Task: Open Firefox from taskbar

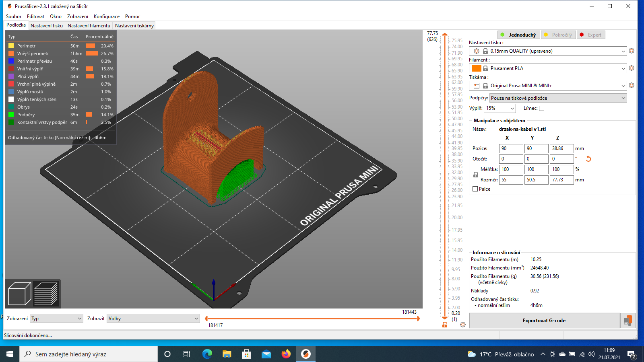Action: (286, 354)
